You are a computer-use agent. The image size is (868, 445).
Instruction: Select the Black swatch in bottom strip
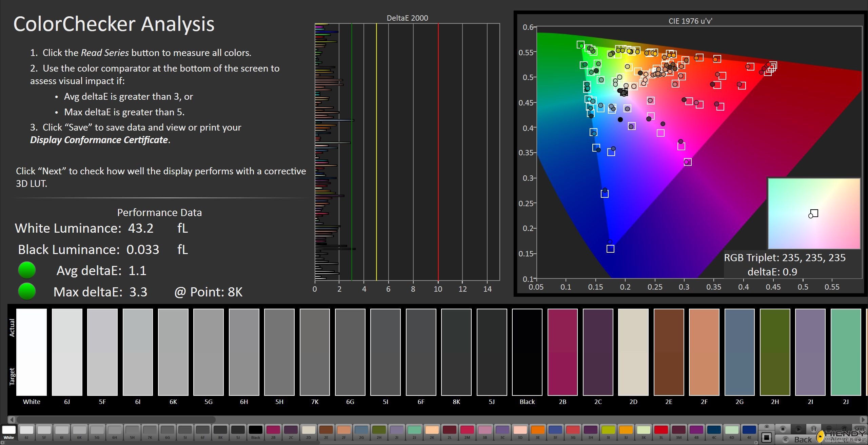click(256, 432)
